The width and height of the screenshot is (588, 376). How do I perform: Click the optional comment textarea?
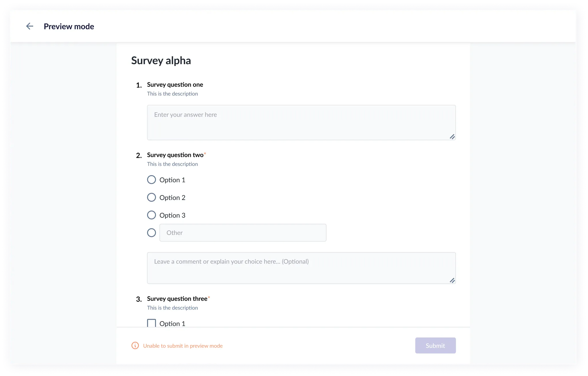pyautogui.click(x=301, y=268)
